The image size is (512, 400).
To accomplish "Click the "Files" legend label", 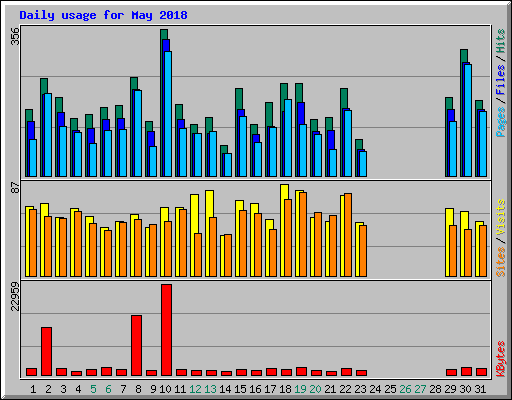I will 500,80.
